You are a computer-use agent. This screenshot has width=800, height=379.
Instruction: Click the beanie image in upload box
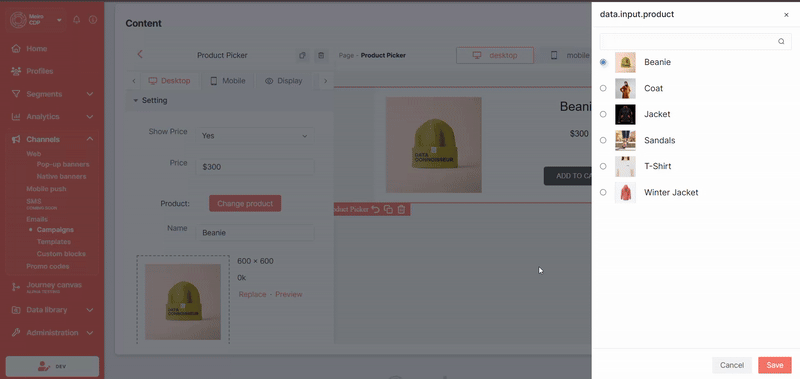tap(183, 301)
